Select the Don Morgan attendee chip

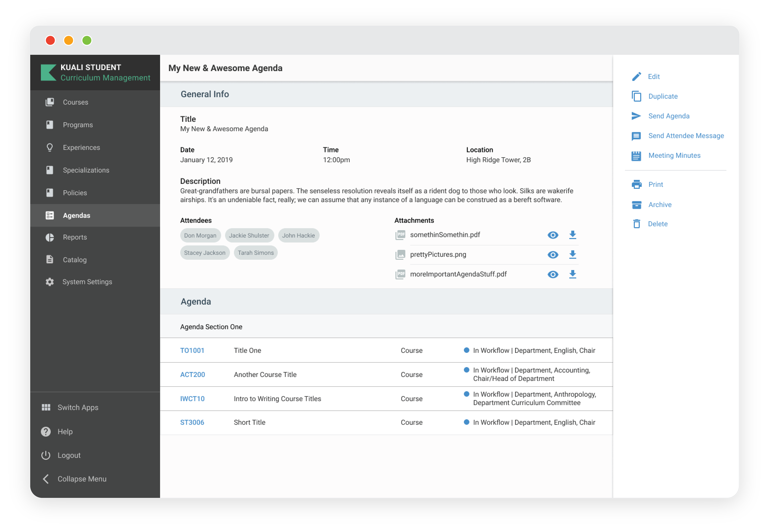coord(200,235)
